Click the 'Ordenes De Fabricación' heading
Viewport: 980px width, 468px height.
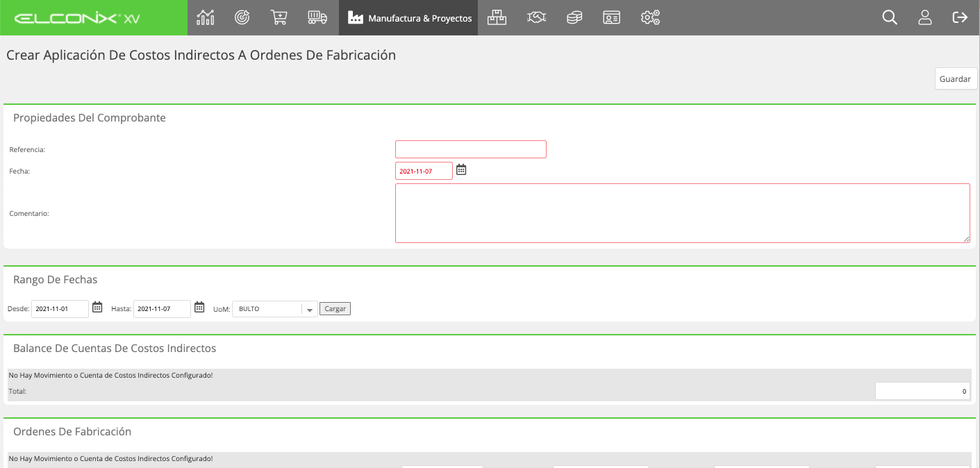[72, 432]
